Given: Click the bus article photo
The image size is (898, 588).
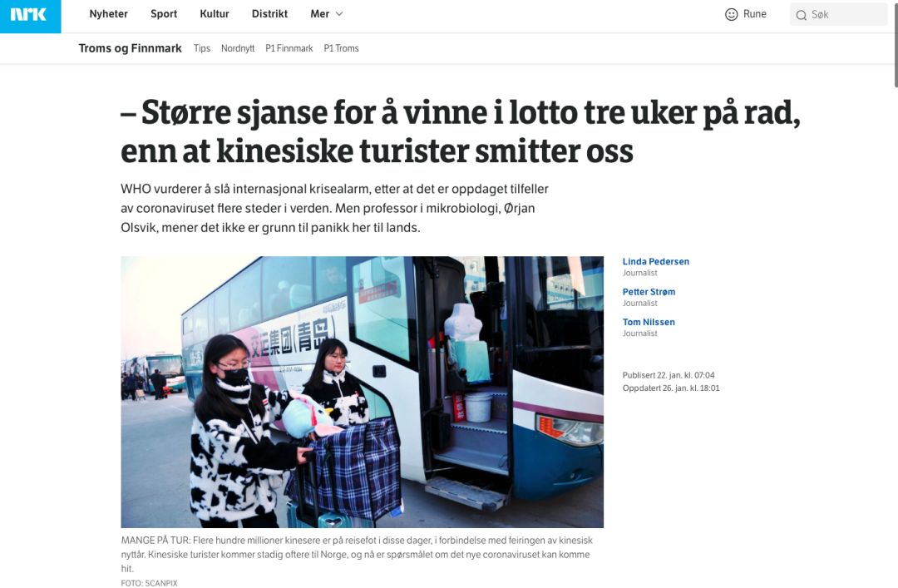Looking at the screenshot, I should [362, 392].
